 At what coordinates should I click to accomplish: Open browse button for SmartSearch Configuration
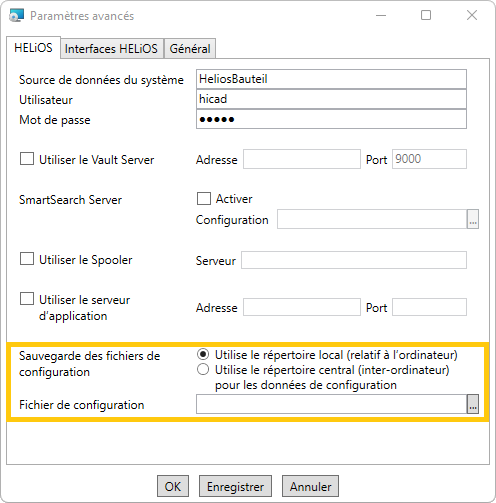(x=473, y=219)
